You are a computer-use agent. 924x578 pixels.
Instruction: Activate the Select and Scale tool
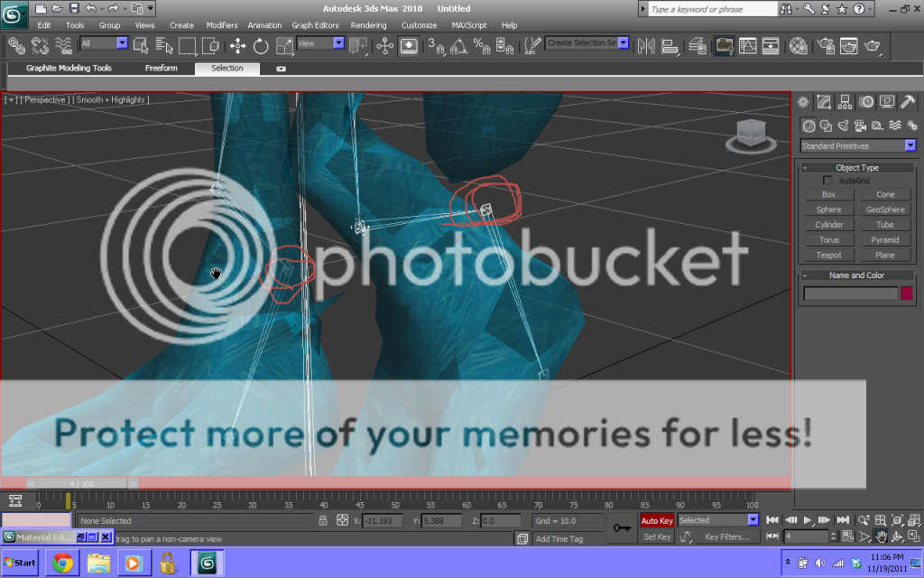[284, 45]
